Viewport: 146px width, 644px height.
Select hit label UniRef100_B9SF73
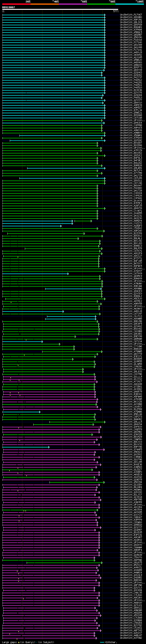pos(131,67)
